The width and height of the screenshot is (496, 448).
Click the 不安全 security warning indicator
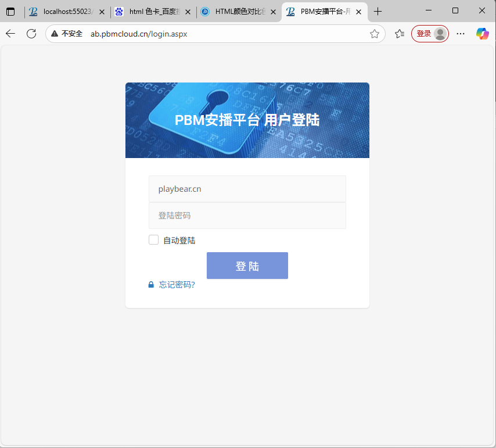(67, 34)
